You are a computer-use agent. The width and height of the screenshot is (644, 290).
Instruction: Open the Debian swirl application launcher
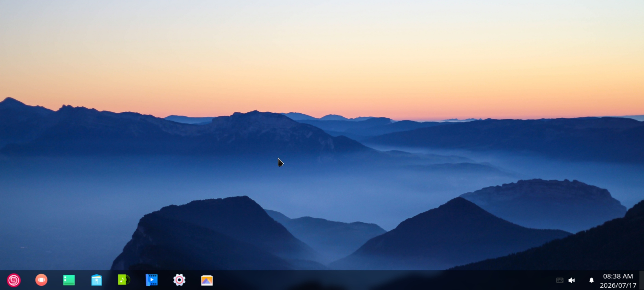coord(14,280)
